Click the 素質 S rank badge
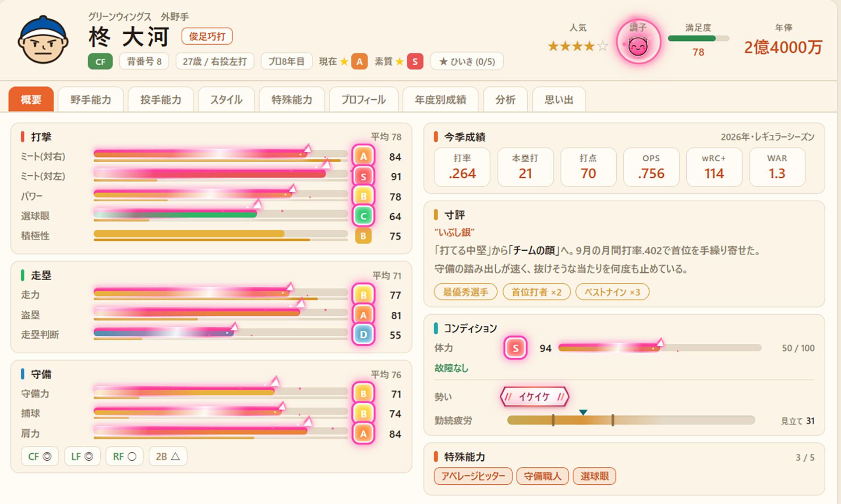The image size is (841, 504). (415, 61)
